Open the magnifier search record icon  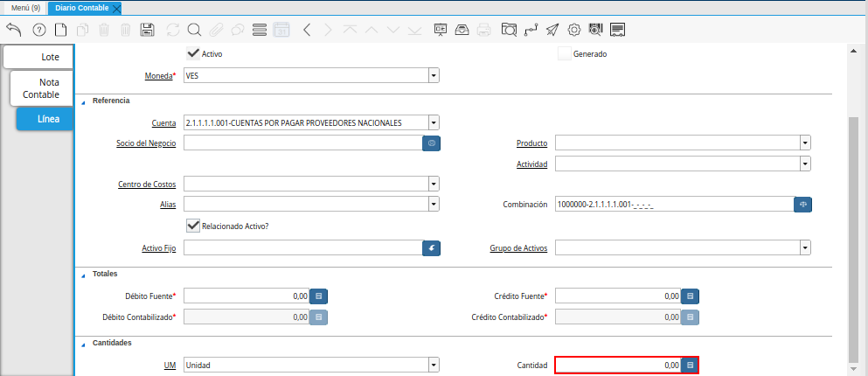[194, 30]
